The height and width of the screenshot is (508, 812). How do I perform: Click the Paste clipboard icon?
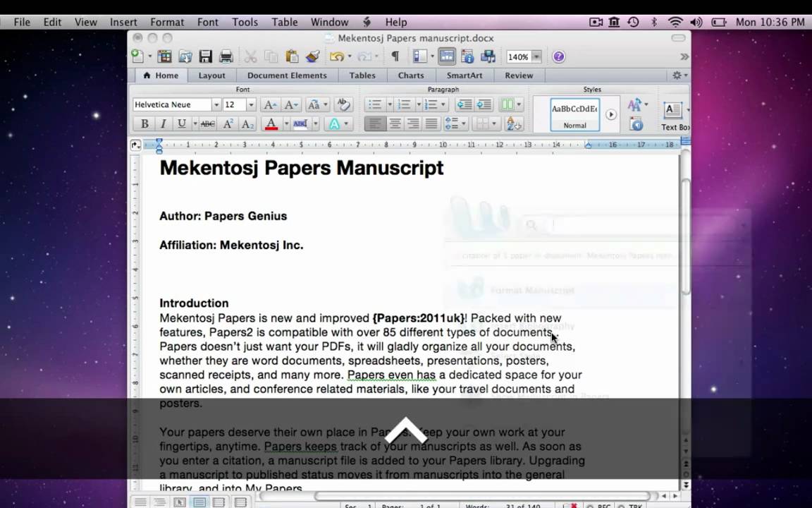click(292, 56)
